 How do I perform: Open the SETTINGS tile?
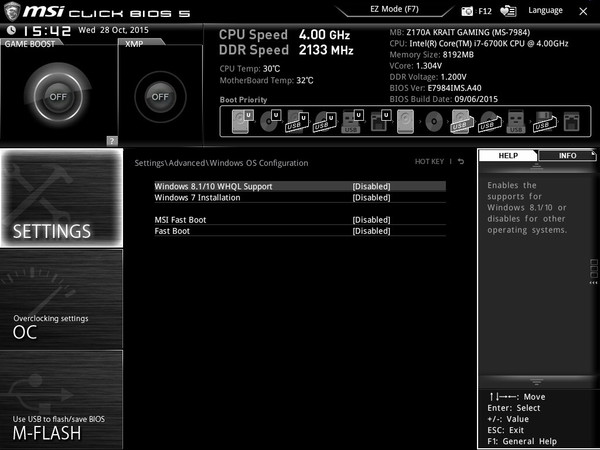62,198
